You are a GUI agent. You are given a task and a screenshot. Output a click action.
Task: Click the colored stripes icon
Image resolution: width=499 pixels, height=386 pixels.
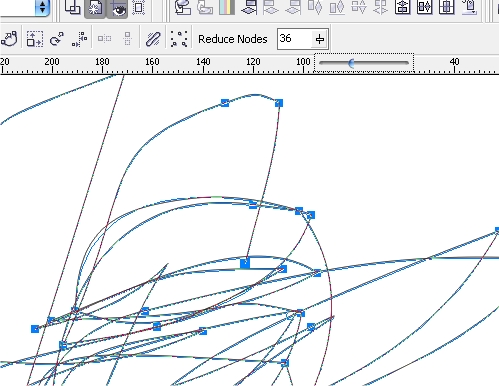[x=227, y=7]
